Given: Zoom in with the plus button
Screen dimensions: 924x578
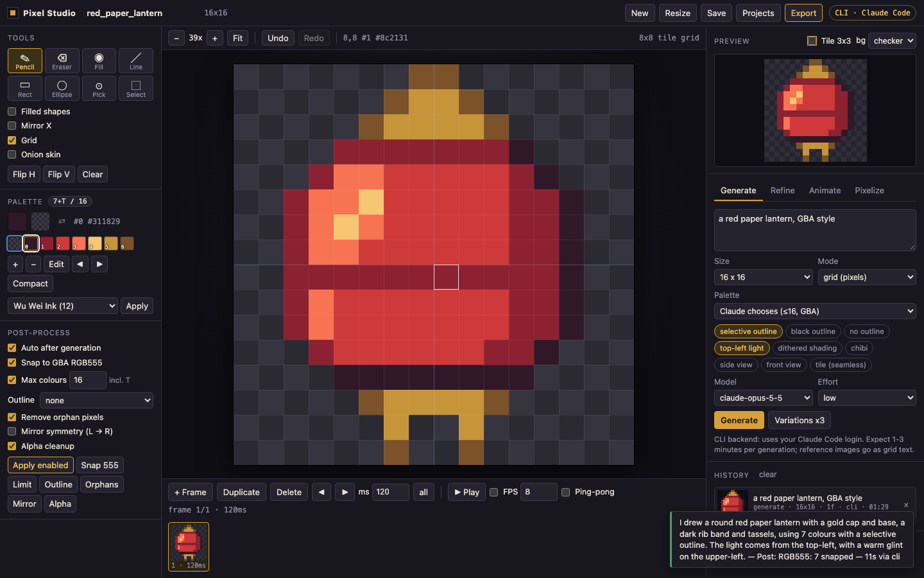Looking at the screenshot, I should 215,39.
